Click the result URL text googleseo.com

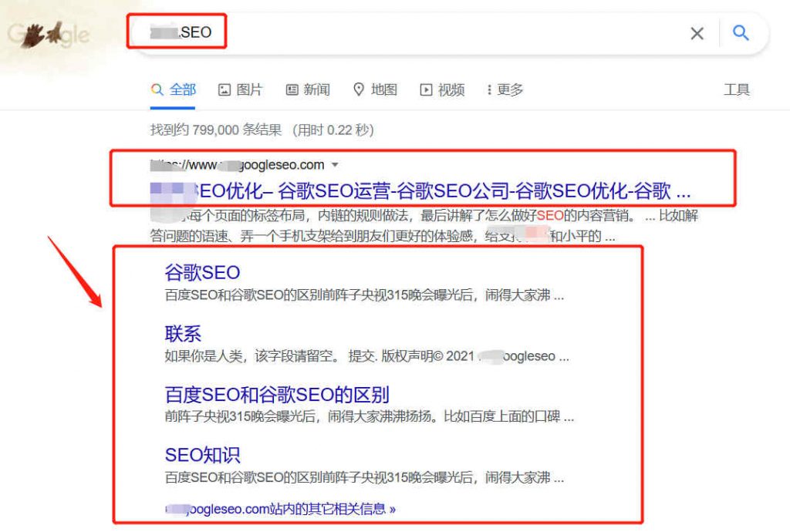(x=238, y=164)
